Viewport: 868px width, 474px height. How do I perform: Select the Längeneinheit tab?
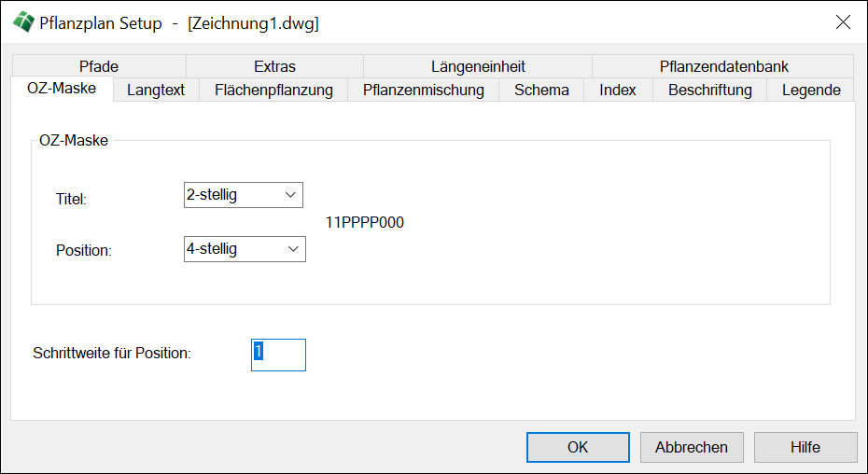pos(478,66)
